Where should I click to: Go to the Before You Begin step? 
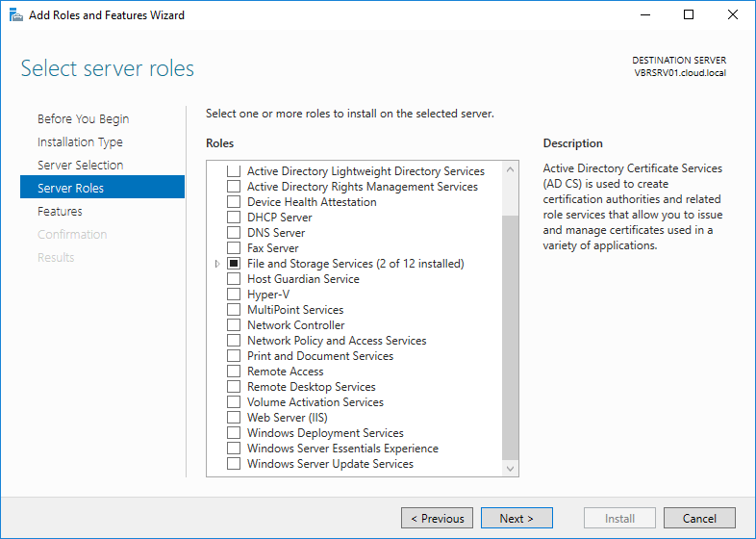pos(83,119)
